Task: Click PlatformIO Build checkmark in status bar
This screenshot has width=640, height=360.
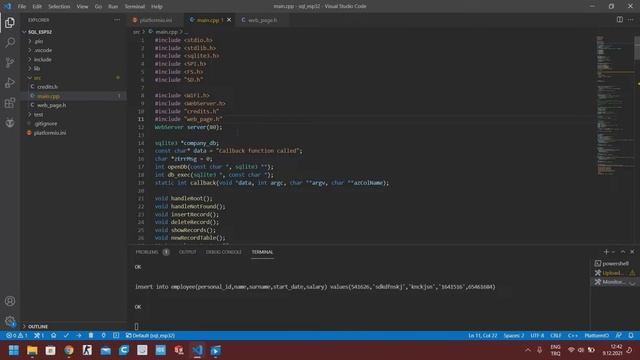Action: (66, 336)
